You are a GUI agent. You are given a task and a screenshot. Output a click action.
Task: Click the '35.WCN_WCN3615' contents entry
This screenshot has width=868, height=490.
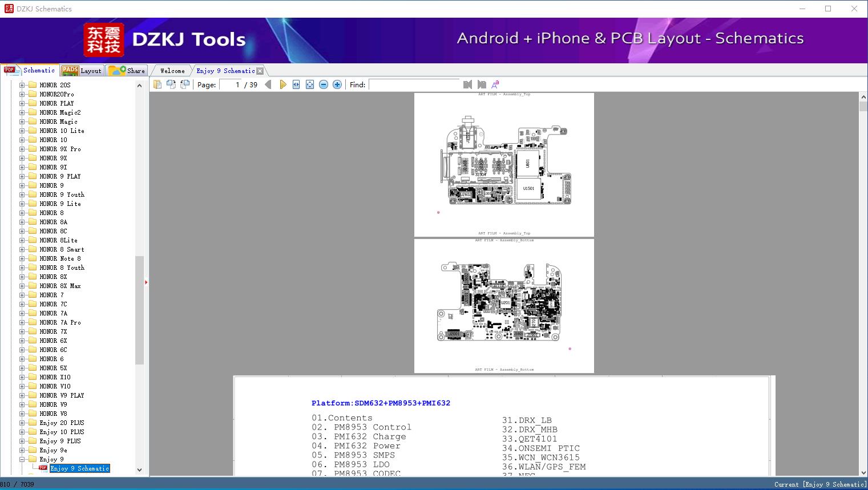pos(540,457)
